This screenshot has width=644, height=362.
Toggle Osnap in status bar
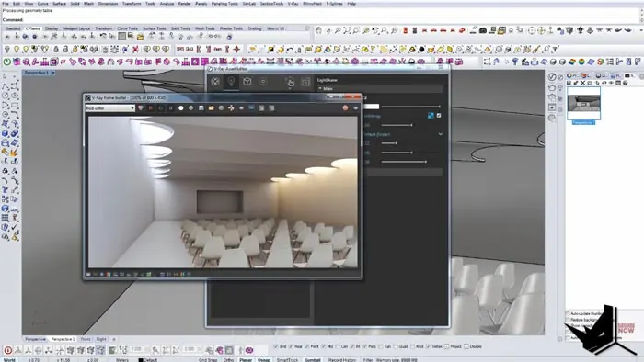pyautogui.click(x=264, y=360)
